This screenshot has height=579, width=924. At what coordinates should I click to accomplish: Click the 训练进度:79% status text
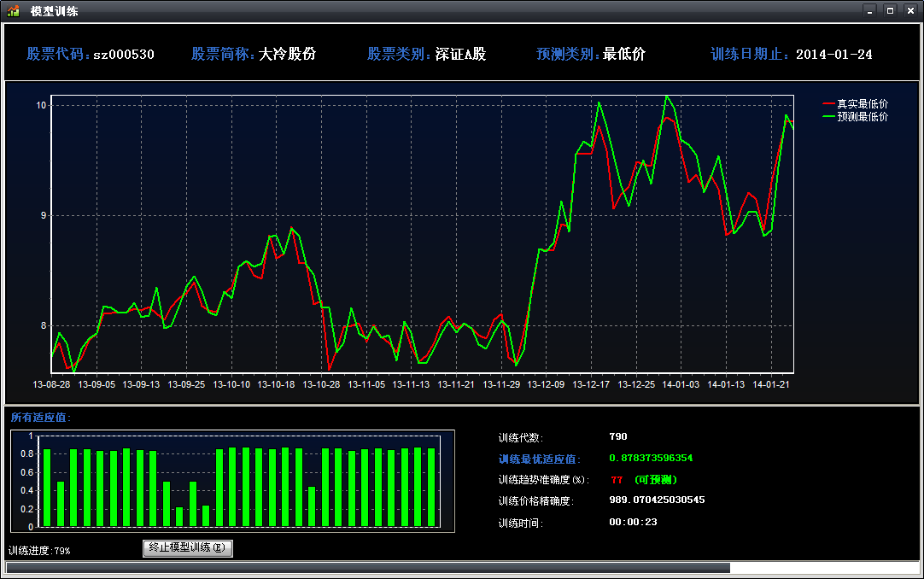pos(39,551)
